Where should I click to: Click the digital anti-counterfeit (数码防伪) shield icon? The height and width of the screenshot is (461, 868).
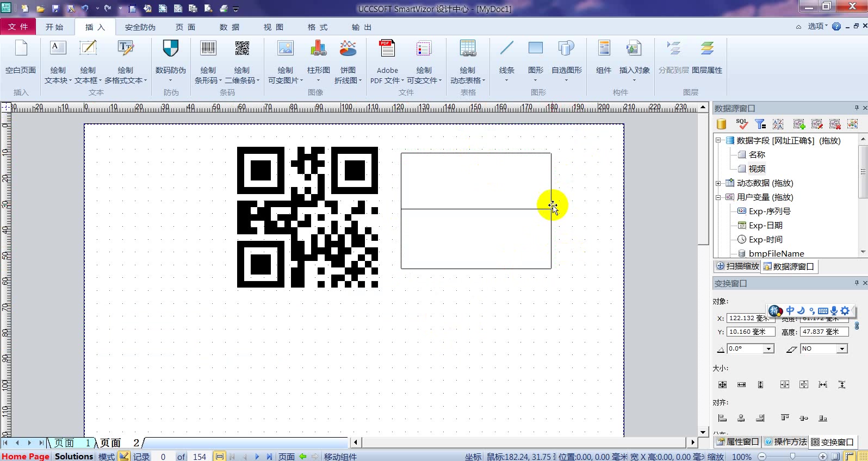click(170, 49)
